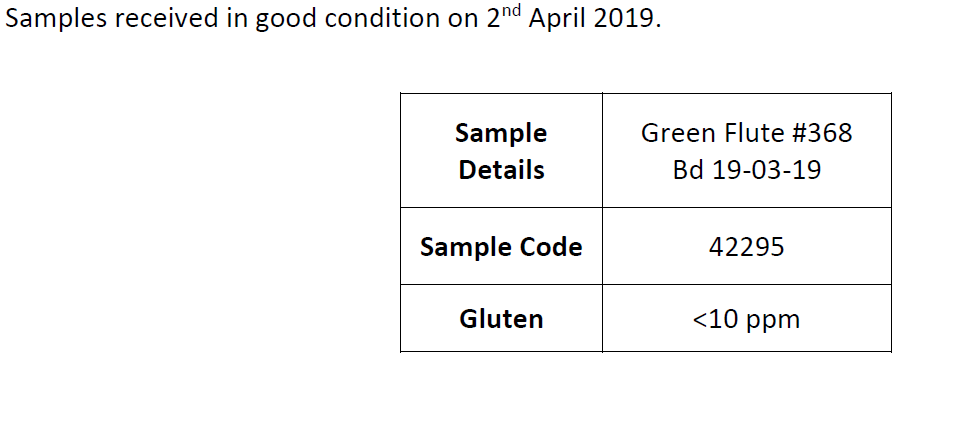Click the bold "Sample Code" label cell
This screenshot has width=967, height=432.
point(501,247)
